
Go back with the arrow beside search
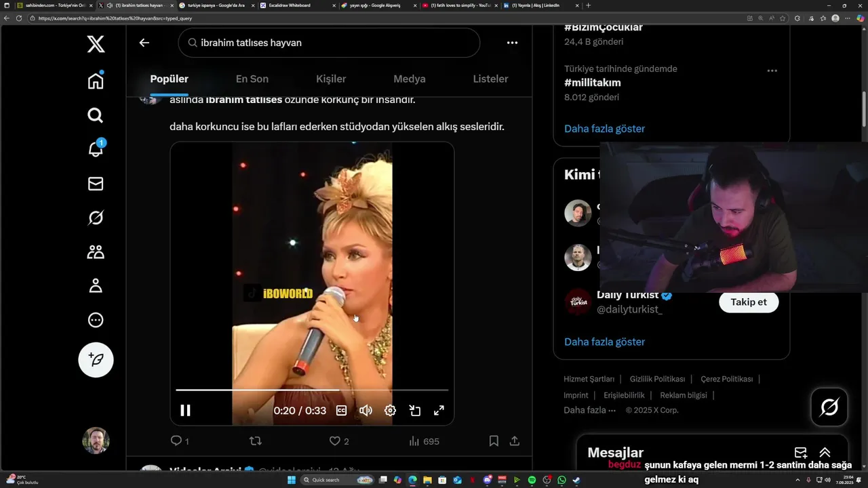click(144, 43)
